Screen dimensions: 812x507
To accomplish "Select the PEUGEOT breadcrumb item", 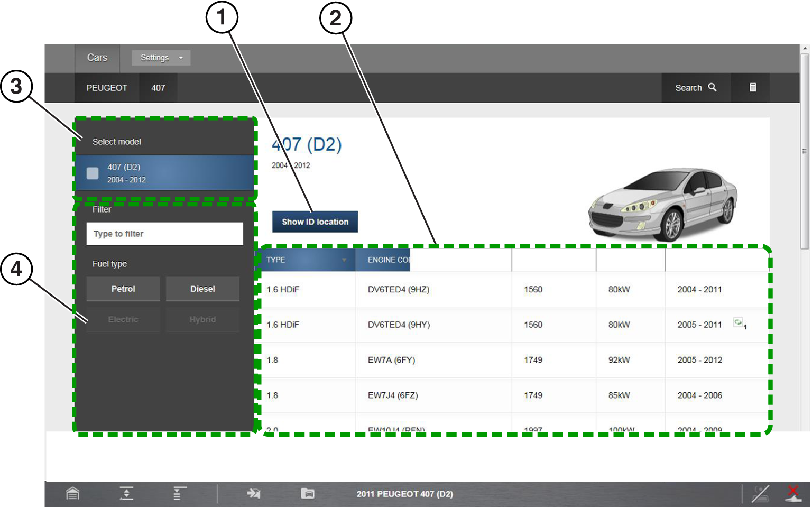I will click(107, 88).
